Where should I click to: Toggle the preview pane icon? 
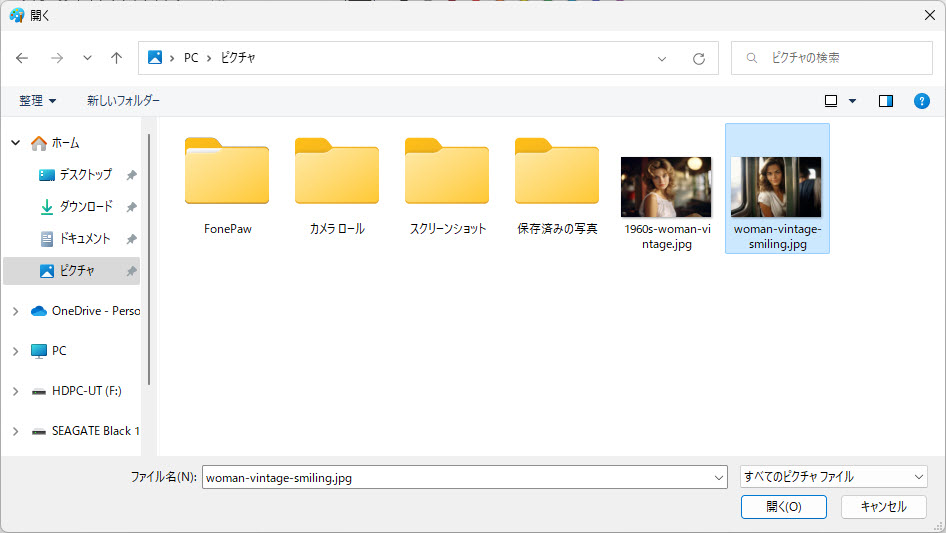[885, 101]
